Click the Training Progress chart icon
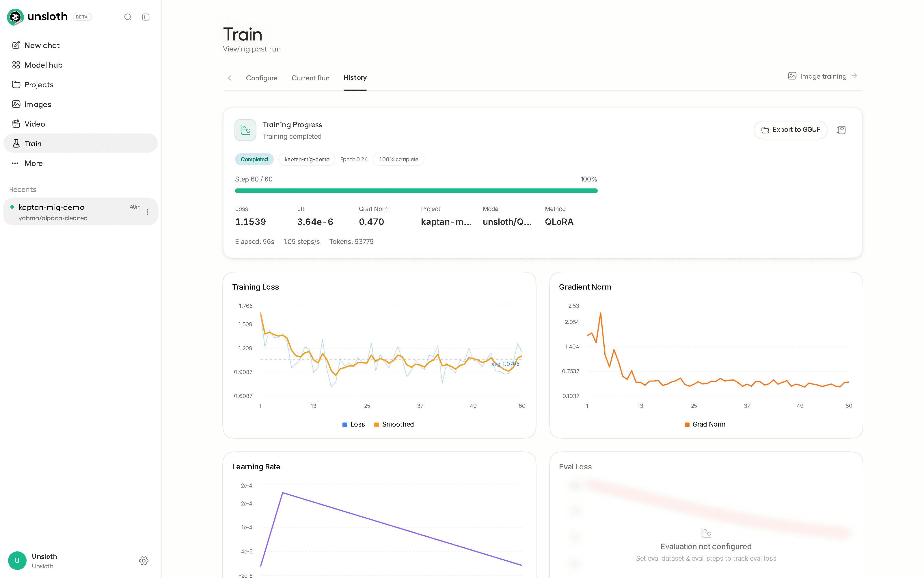Viewport: 924px width, 578px height. [x=245, y=130]
